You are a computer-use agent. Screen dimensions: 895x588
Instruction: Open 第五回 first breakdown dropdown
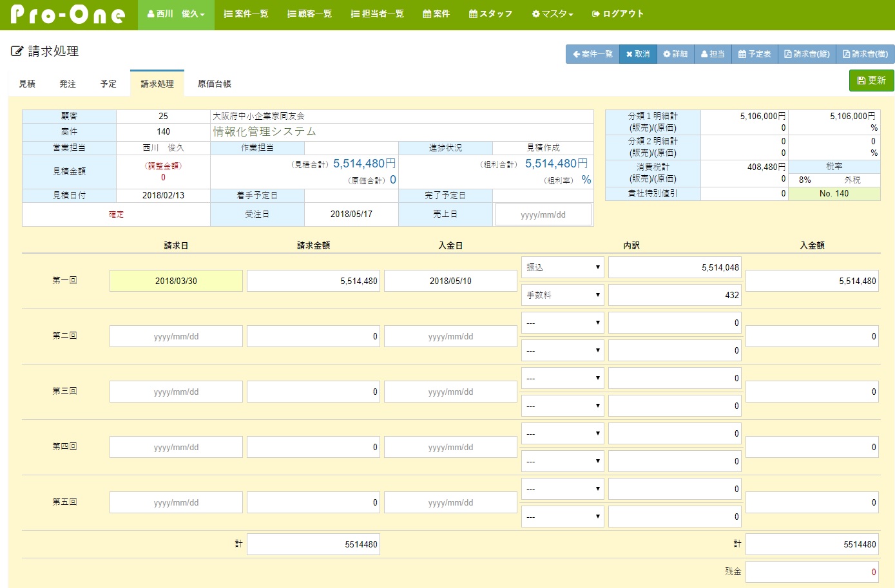(563, 489)
